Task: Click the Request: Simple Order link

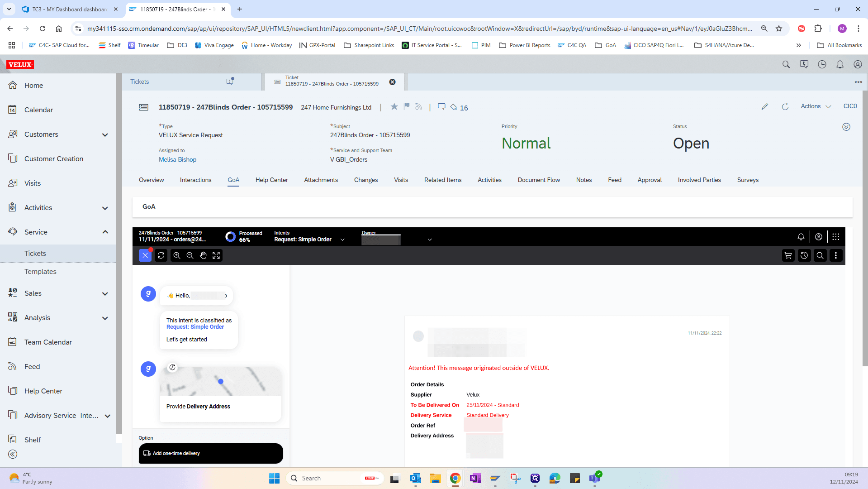Action: point(195,327)
